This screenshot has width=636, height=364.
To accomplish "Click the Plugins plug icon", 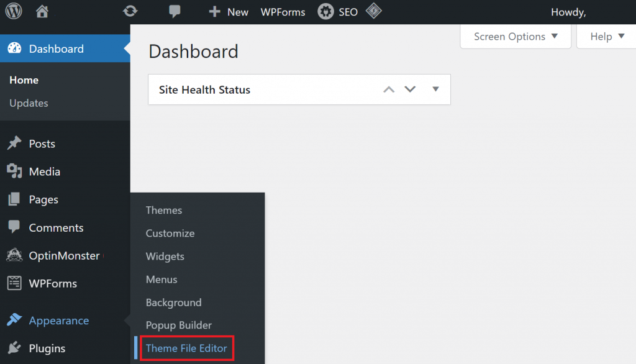I will (14, 348).
